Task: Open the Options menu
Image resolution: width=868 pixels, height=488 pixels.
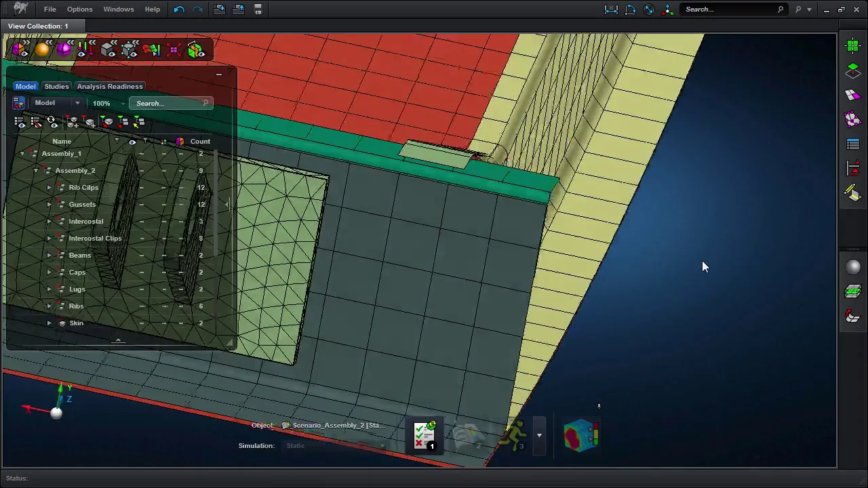Action: coord(79,9)
